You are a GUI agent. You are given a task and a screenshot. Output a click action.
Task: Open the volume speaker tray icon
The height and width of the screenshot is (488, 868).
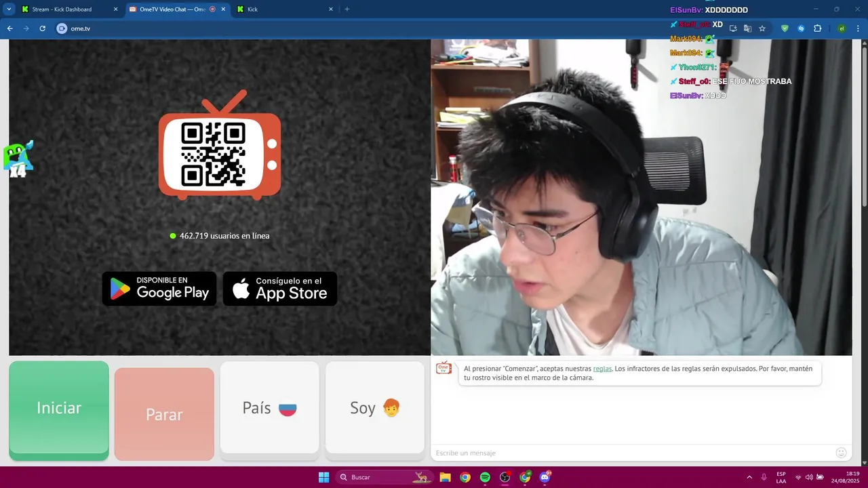click(x=809, y=477)
